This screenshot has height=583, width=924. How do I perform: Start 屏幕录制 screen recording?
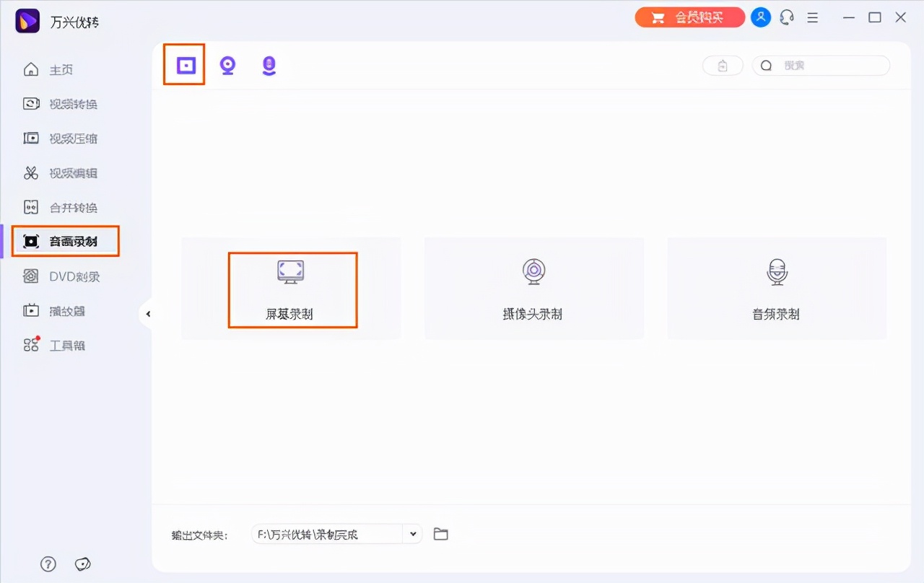click(x=292, y=288)
